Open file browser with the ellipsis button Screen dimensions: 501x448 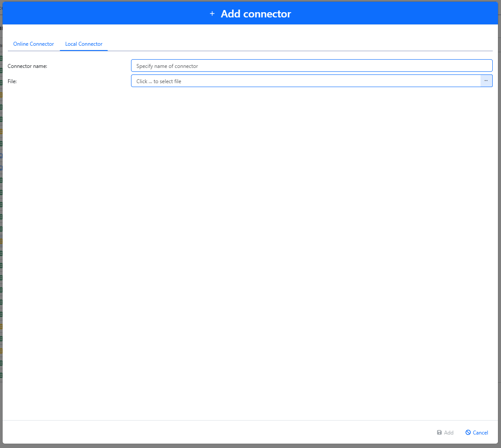486,81
